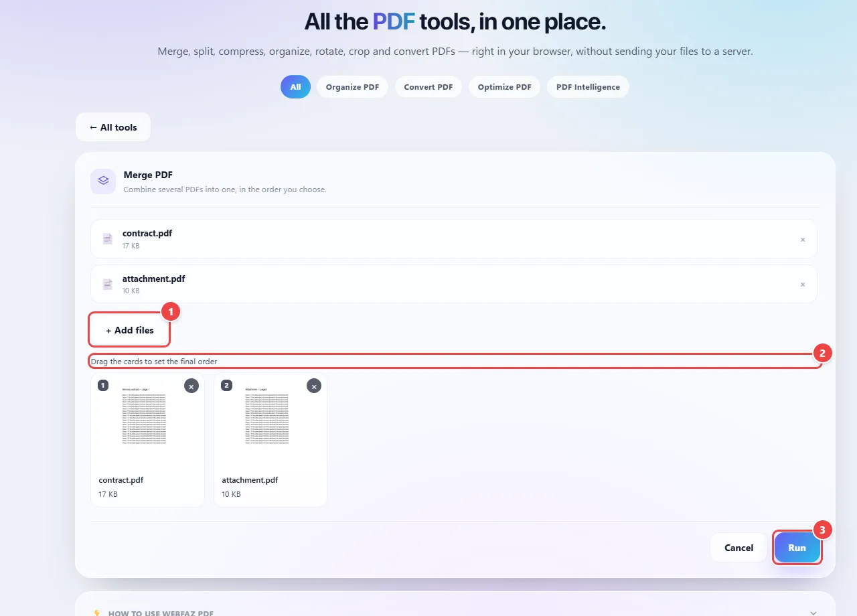Click the Add files button

tap(129, 330)
